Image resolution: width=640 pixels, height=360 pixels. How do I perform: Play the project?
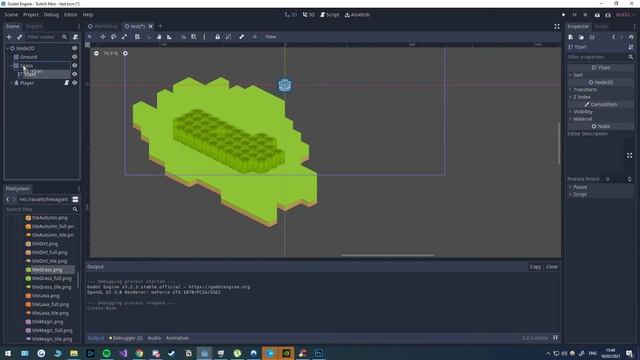click(564, 15)
